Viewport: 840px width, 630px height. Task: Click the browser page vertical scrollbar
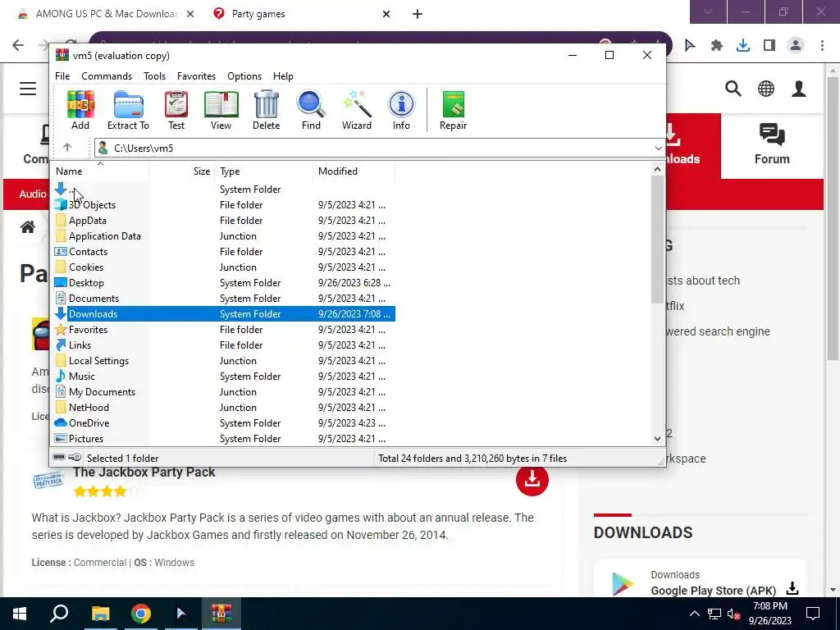[833, 218]
